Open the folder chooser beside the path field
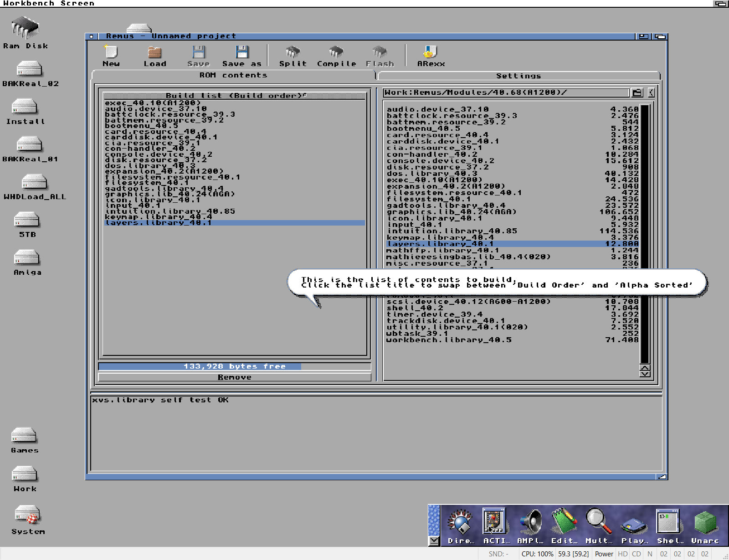This screenshot has height=560, width=729. coord(637,92)
